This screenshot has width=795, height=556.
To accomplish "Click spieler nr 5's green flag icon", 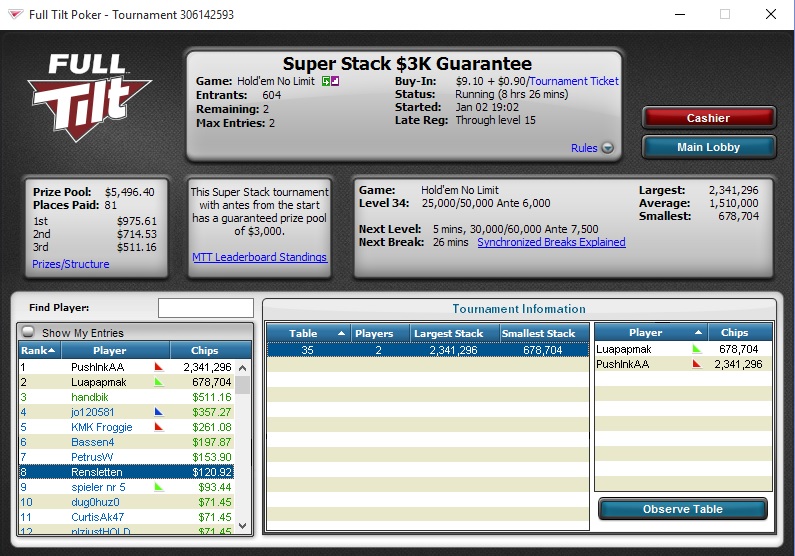I will 159,487.
